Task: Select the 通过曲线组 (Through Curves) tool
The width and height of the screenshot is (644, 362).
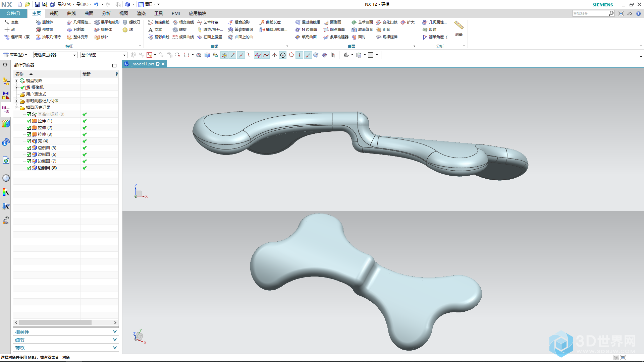Action: pos(308,22)
